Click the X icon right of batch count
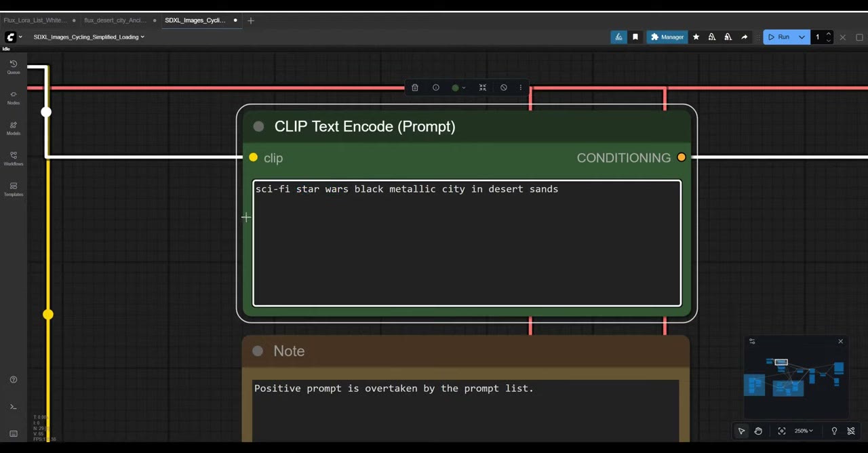Image resolution: width=868 pixels, height=453 pixels. coord(843,37)
